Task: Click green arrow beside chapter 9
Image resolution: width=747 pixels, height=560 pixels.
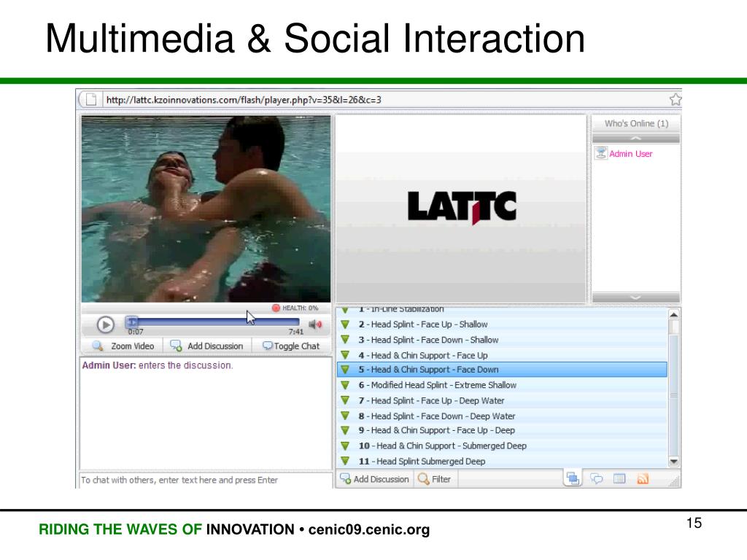Action: pos(345,430)
